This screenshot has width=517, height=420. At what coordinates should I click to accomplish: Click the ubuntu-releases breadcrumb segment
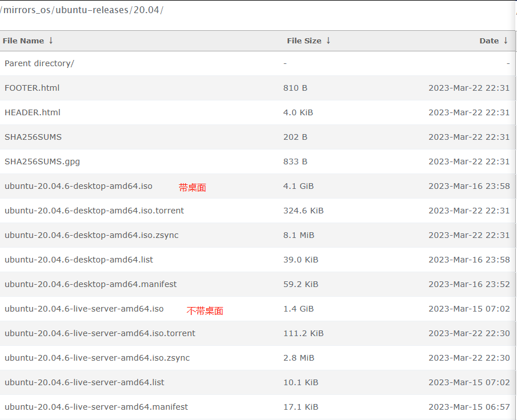coord(92,10)
